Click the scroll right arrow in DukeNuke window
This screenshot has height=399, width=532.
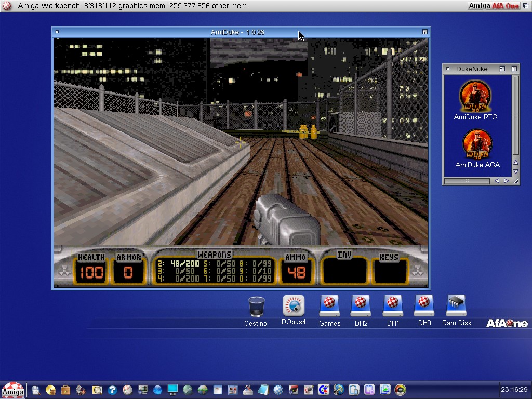(506, 181)
